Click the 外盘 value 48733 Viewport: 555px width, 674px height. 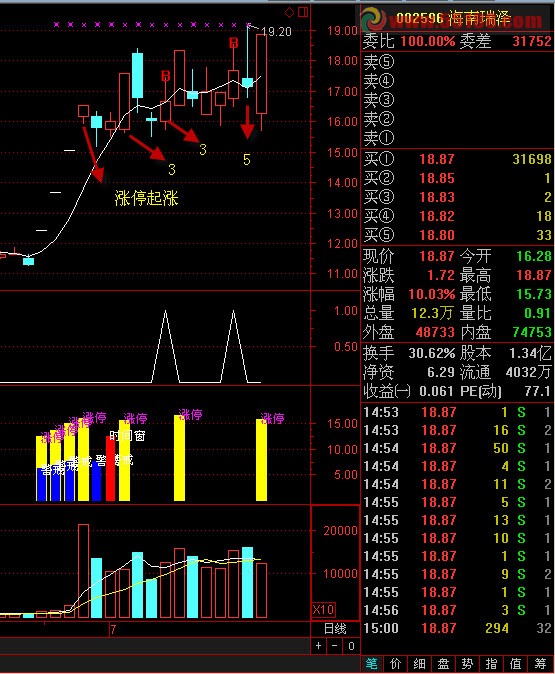tap(435, 332)
